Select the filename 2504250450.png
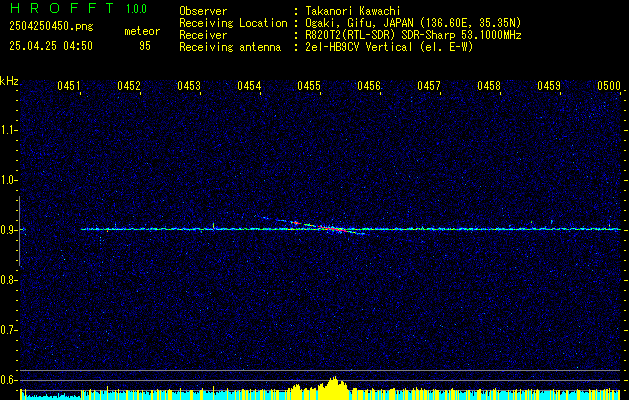Viewport: 629px width, 400px height. pyautogui.click(x=51, y=27)
